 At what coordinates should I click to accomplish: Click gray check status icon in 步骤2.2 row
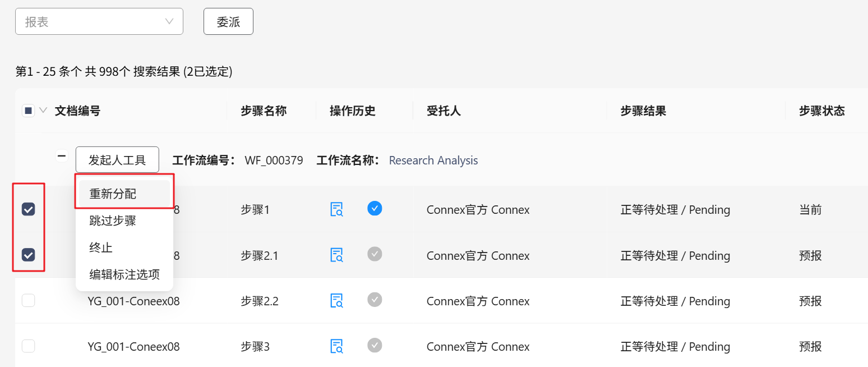pos(375,300)
